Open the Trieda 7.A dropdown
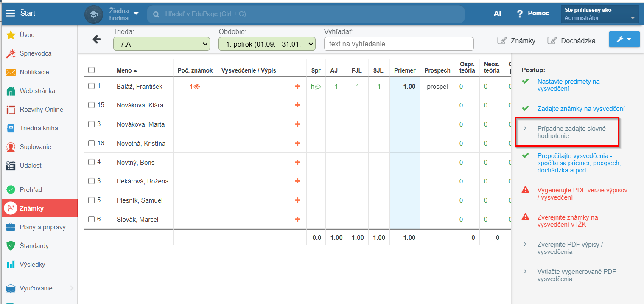Screen dimensions: 644x304 162,44
